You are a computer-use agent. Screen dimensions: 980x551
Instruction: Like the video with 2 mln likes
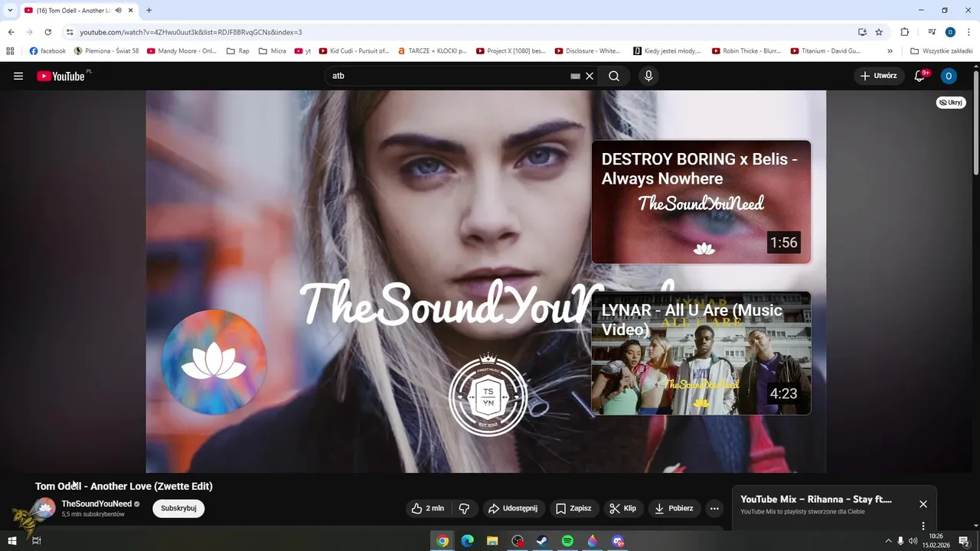[427, 508]
